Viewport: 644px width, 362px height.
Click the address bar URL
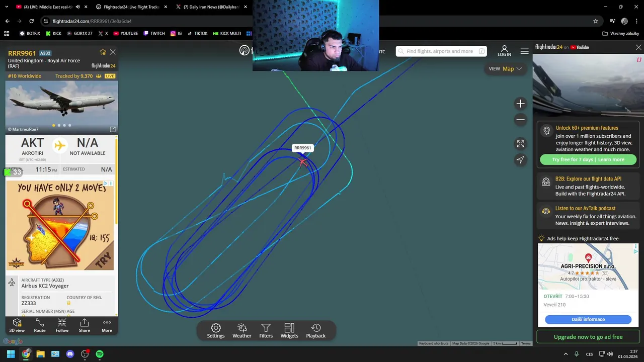(x=92, y=21)
